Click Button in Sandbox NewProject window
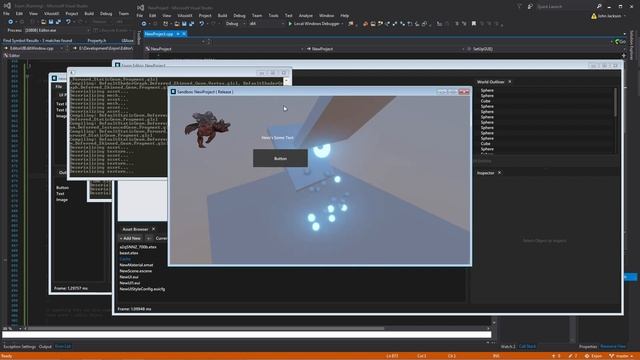Image resolution: width=640 pixels, height=360 pixels. [280, 158]
